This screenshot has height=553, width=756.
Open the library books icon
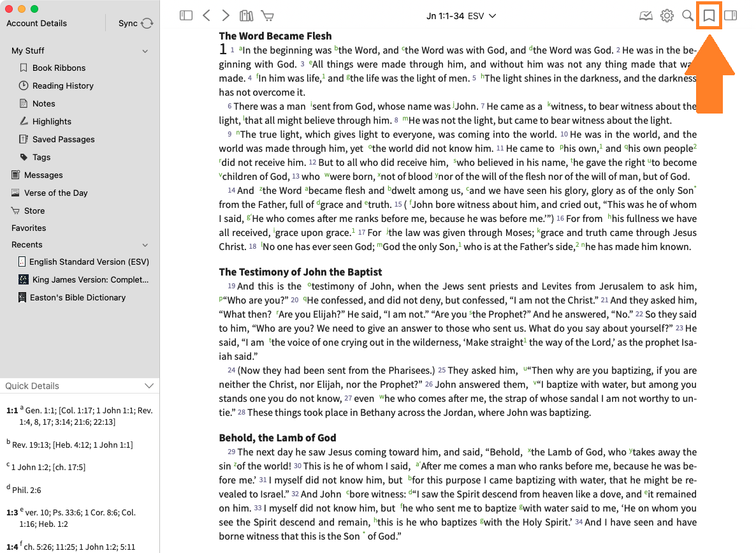point(247,15)
